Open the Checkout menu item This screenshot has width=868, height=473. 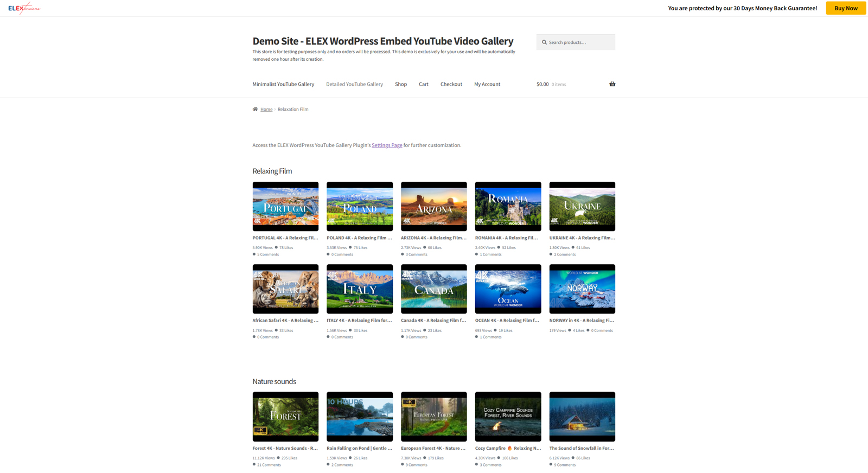click(451, 84)
